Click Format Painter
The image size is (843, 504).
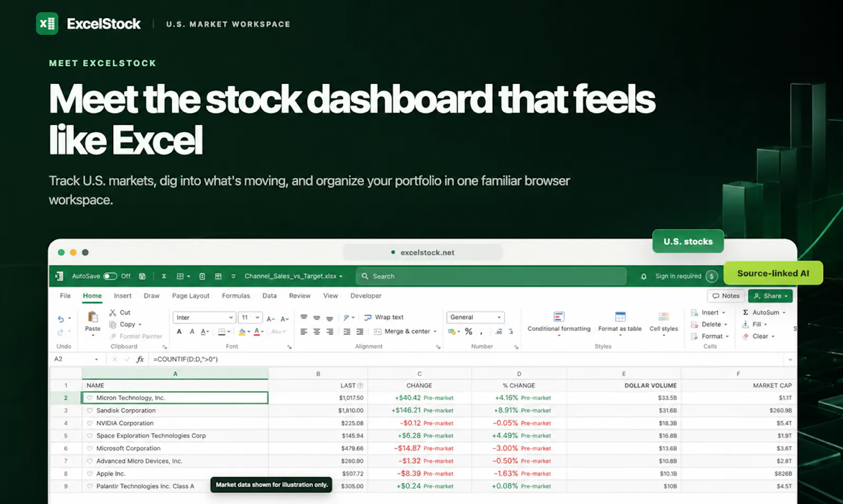click(136, 336)
